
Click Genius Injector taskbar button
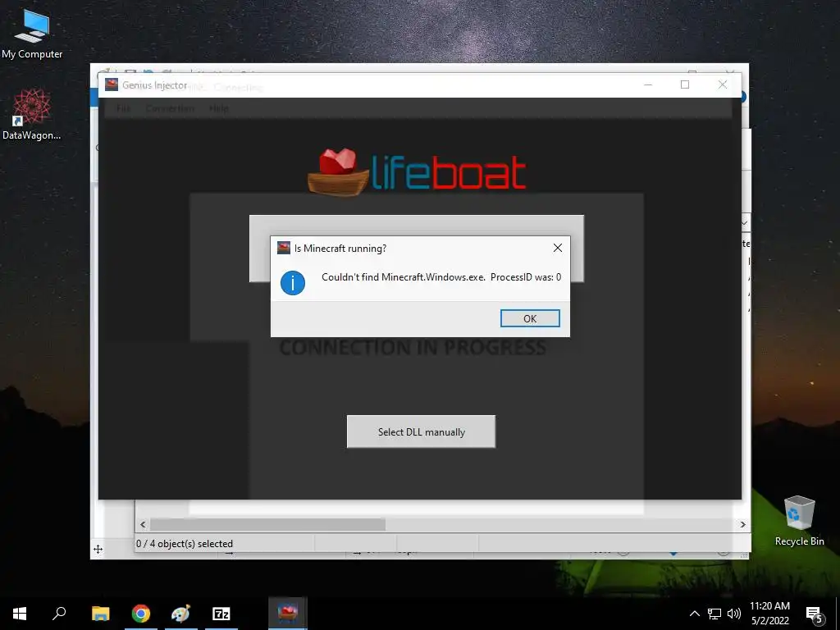pos(288,614)
